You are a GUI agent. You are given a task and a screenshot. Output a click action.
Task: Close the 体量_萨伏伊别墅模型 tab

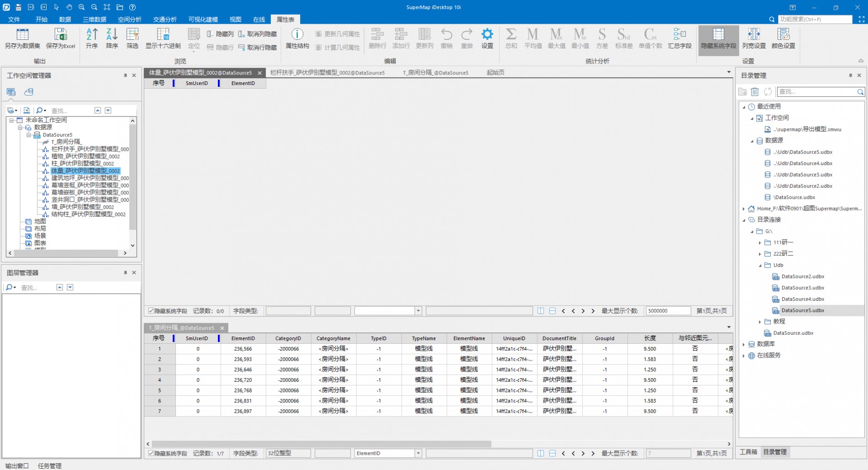[x=259, y=73]
